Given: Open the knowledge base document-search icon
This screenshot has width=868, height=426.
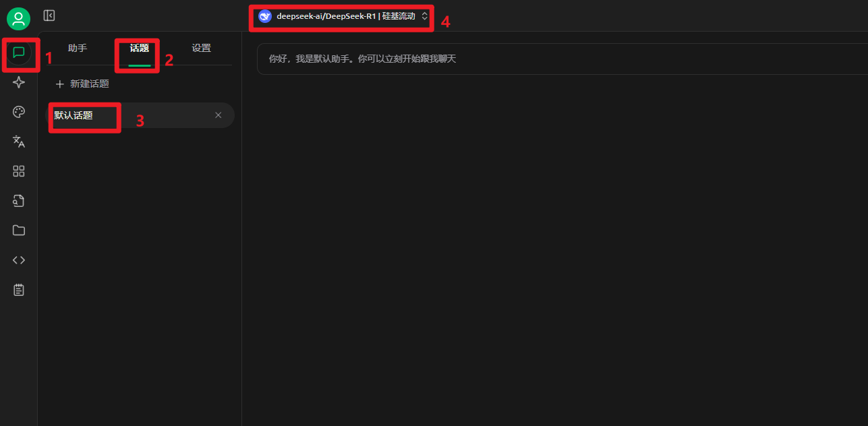Looking at the screenshot, I should click(x=19, y=201).
